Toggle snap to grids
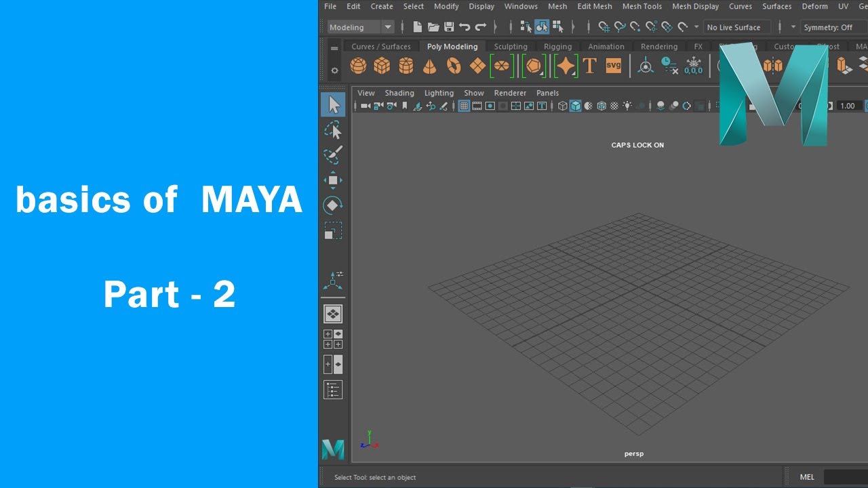The image size is (868, 488). (604, 27)
